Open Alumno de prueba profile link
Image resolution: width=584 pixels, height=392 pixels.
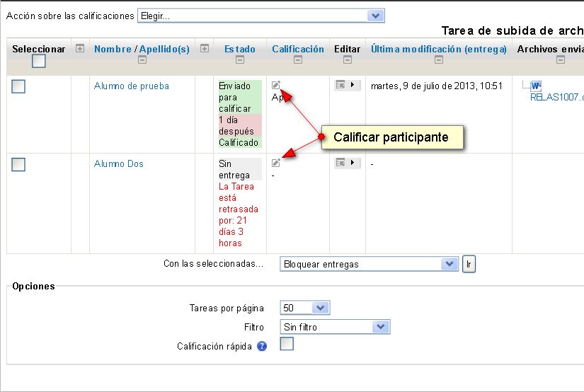131,86
